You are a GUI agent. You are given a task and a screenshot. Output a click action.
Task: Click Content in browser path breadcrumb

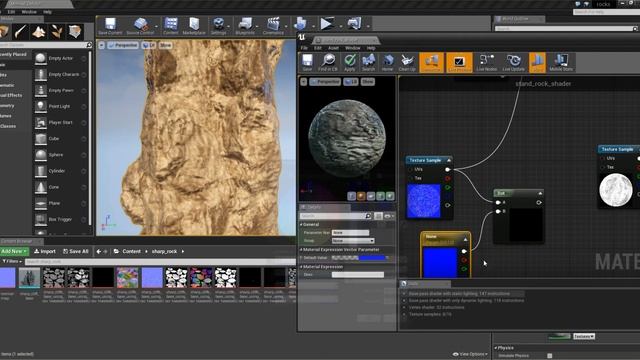tap(131, 251)
